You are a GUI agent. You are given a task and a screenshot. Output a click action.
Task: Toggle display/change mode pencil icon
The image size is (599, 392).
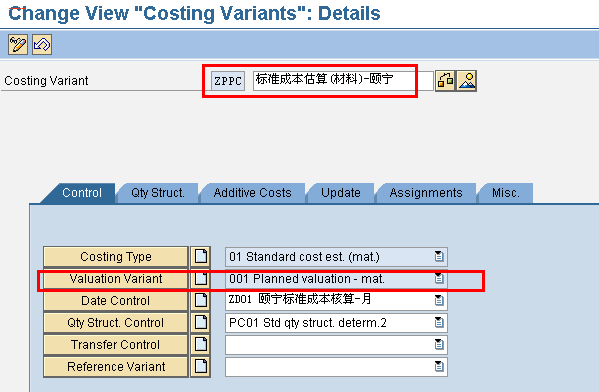(x=18, y=45)
